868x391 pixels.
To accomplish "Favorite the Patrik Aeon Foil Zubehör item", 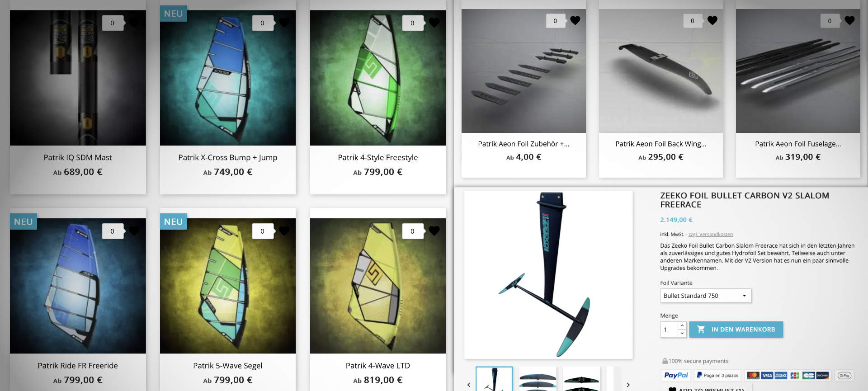I will click(575, 20).
